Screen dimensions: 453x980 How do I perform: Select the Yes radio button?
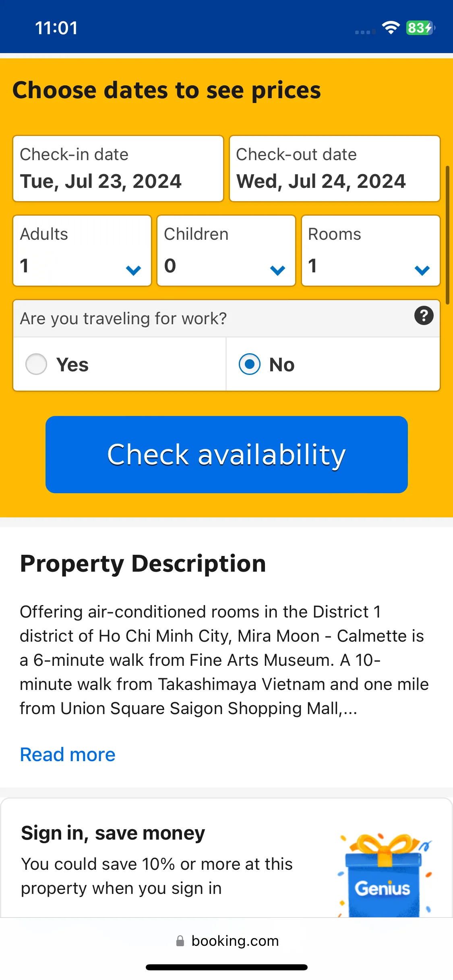coord(36,364)
